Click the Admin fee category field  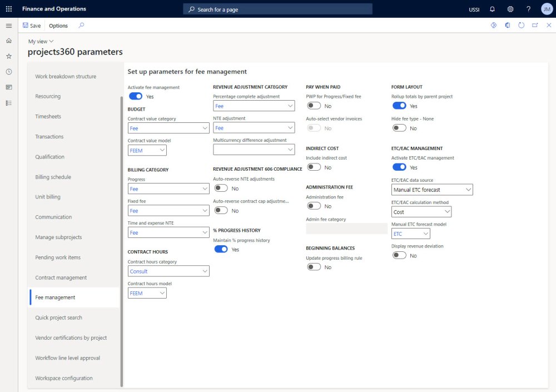pos(346,229)
